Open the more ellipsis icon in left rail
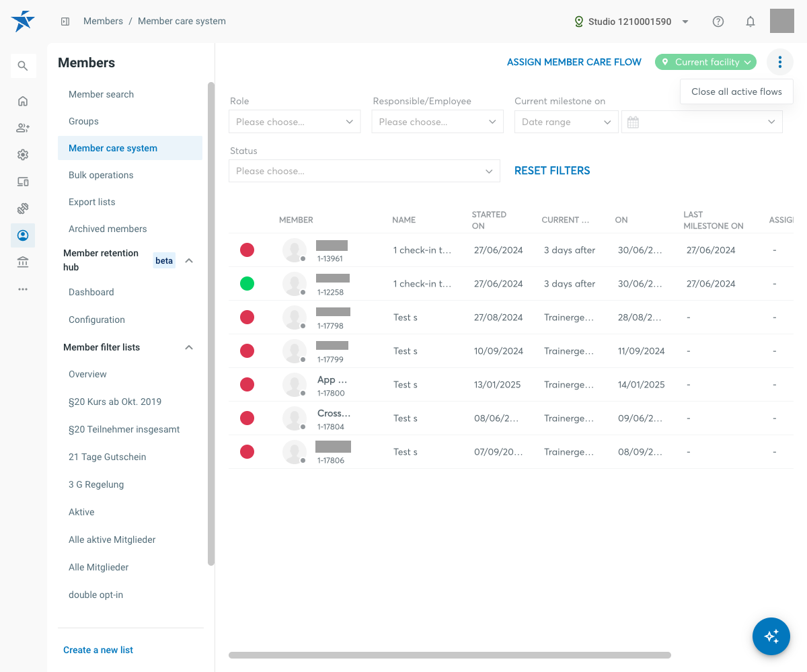 click(23, 289)
